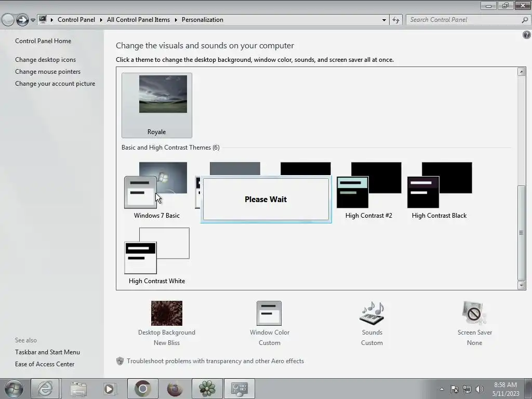Click the theme list scrollbar thumb

[522, 232]
